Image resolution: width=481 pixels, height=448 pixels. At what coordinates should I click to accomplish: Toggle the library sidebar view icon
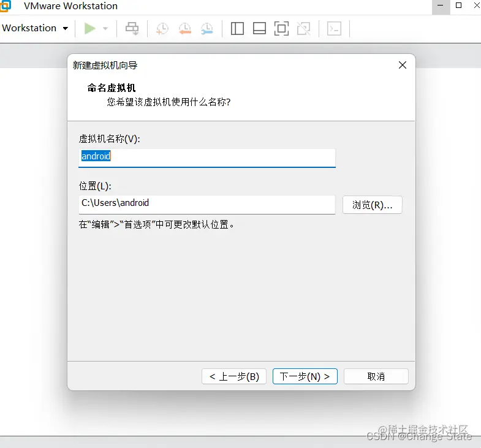click(x=237, y=29)
